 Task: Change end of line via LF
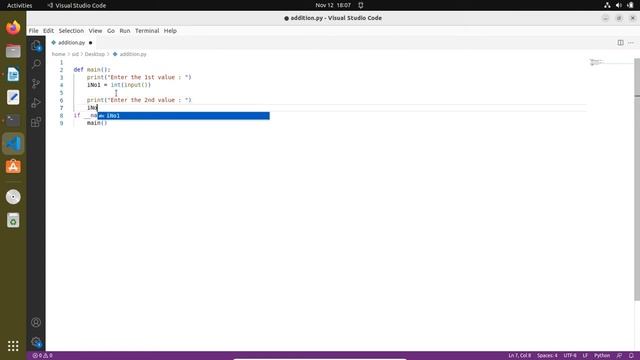pyautogui.click(x=585, y=356)
